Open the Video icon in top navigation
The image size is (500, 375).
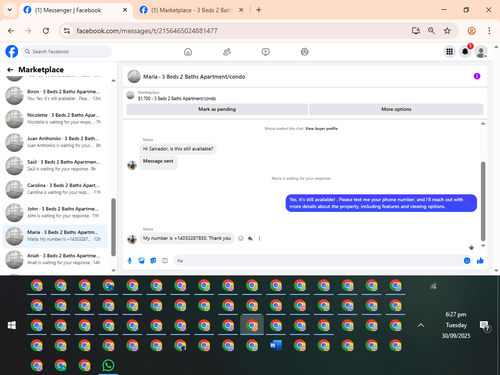click(x=266, y=52)
